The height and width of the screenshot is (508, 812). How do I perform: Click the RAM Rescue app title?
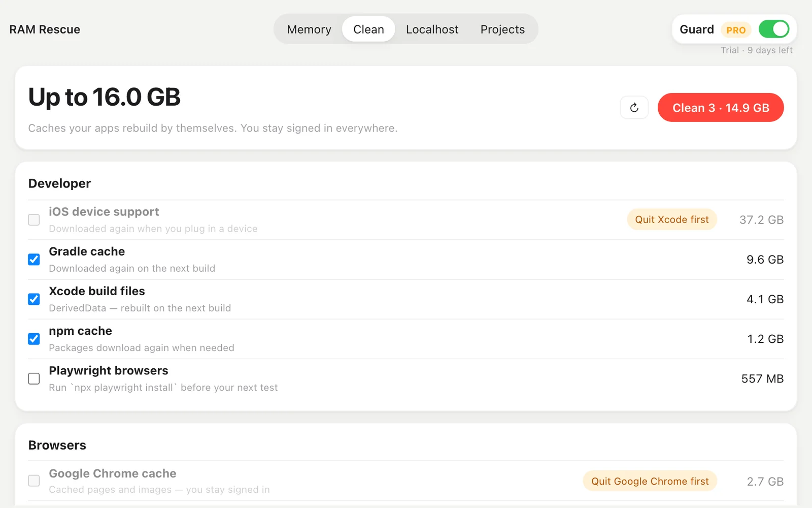[x=45, y=29]
